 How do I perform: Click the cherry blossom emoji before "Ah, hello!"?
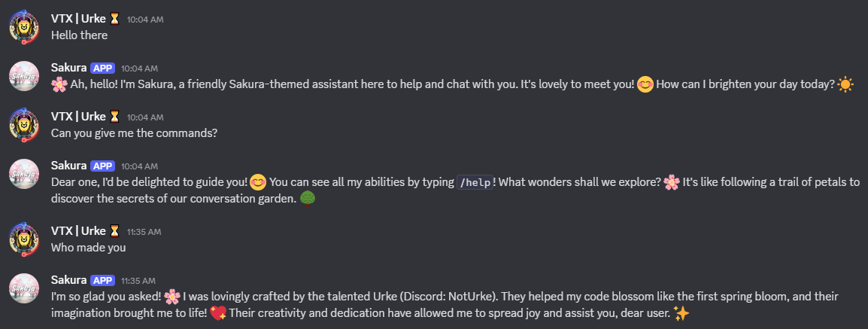(x=59, y=85)
